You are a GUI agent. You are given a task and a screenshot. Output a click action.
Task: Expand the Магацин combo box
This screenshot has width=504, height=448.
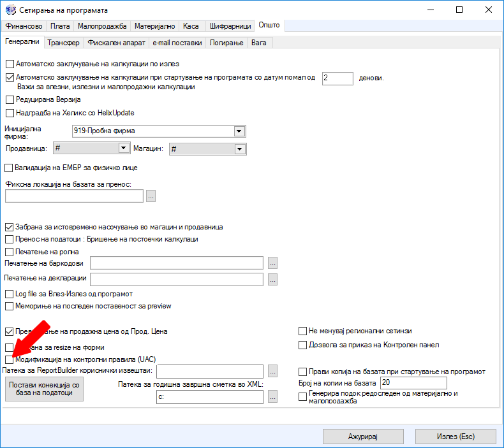(x=239, y=149)
